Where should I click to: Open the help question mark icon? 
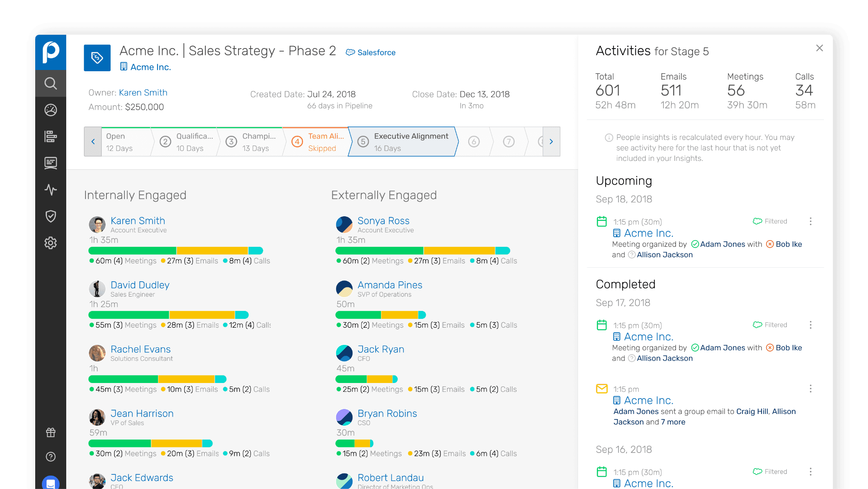[51, 457]
